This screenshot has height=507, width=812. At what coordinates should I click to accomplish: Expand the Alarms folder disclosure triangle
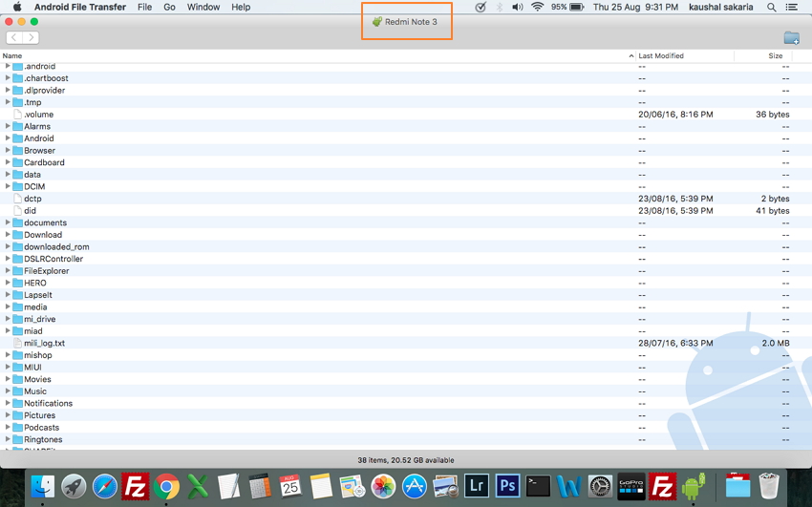click(x=8, y=126)
